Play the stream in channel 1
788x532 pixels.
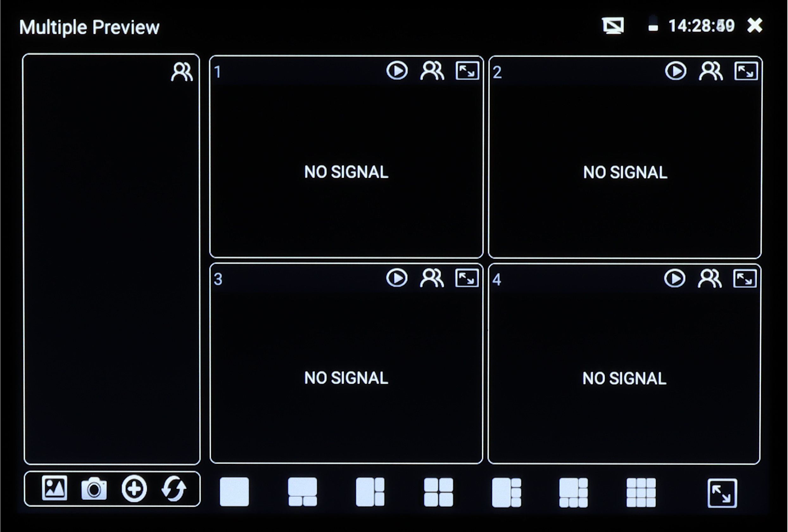click(x=397, y=71)
